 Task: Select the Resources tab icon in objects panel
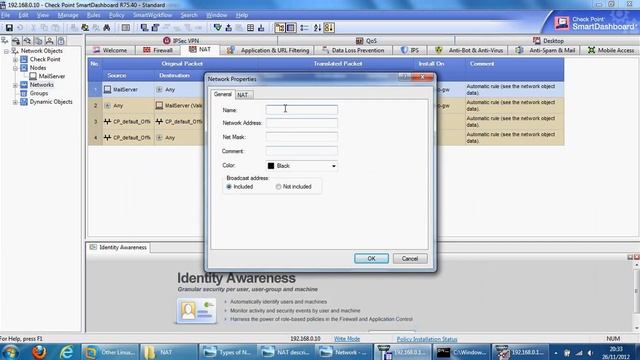pyautogui.click(x=27, y=41)
